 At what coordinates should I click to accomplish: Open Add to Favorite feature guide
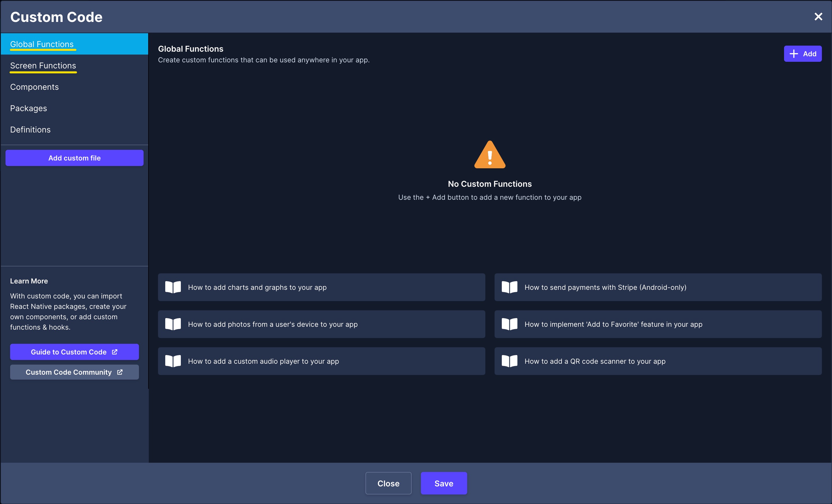point(658,324)
